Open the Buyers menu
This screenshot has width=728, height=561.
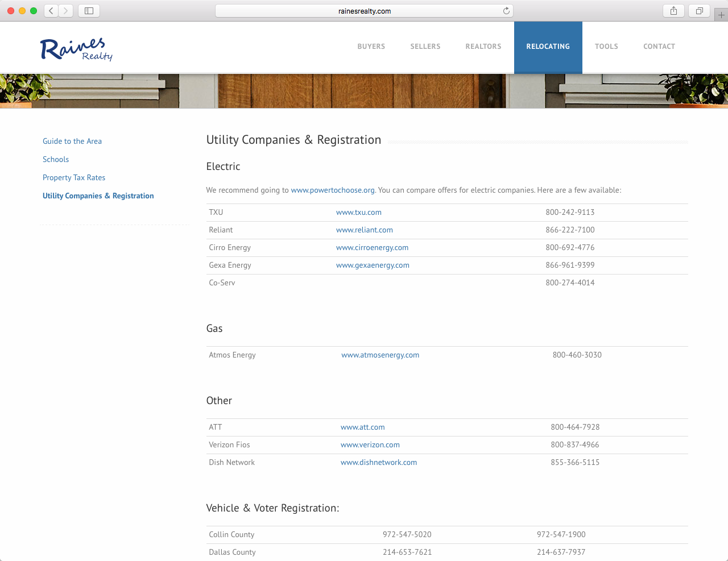[x=371, y=47]
